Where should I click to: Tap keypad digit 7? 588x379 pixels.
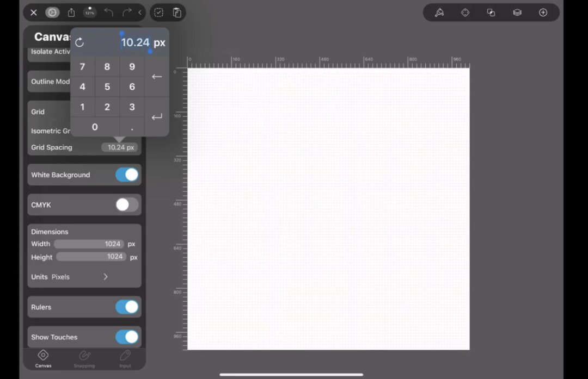click(83, 67)
